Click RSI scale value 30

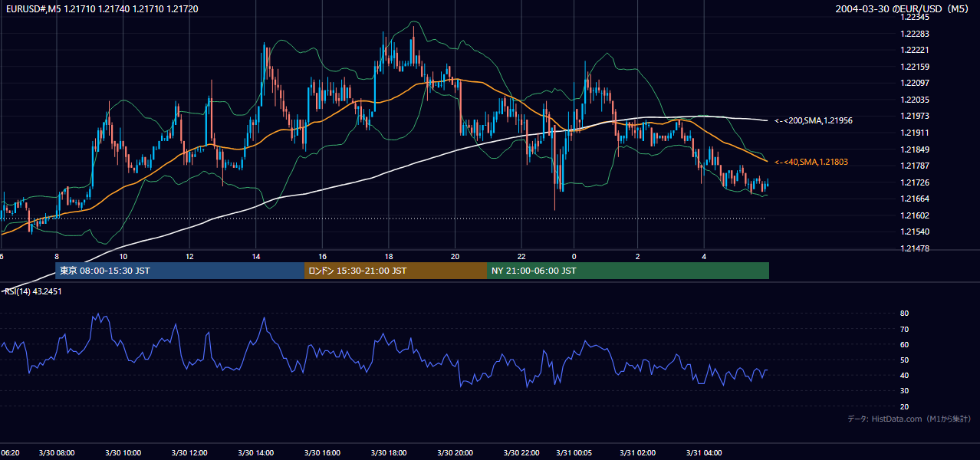click(x=904, y=390)
